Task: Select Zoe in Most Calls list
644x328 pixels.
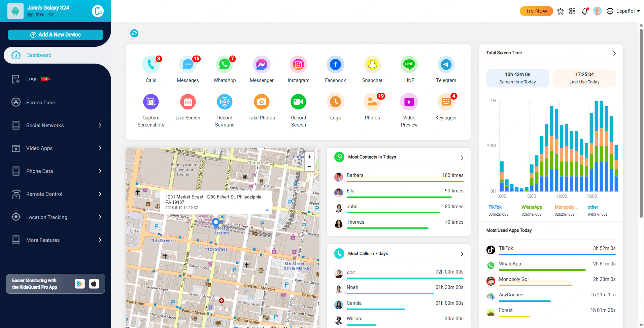Action: [x=399, y=274]
